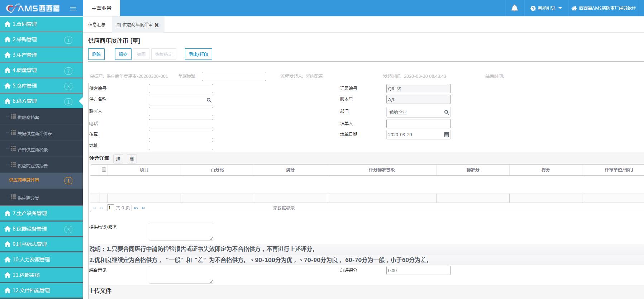The width and height of the screenshot is (644, 299).
Task: Open 供应商业绩报告 in sidebar
Action: pos(42,165)
